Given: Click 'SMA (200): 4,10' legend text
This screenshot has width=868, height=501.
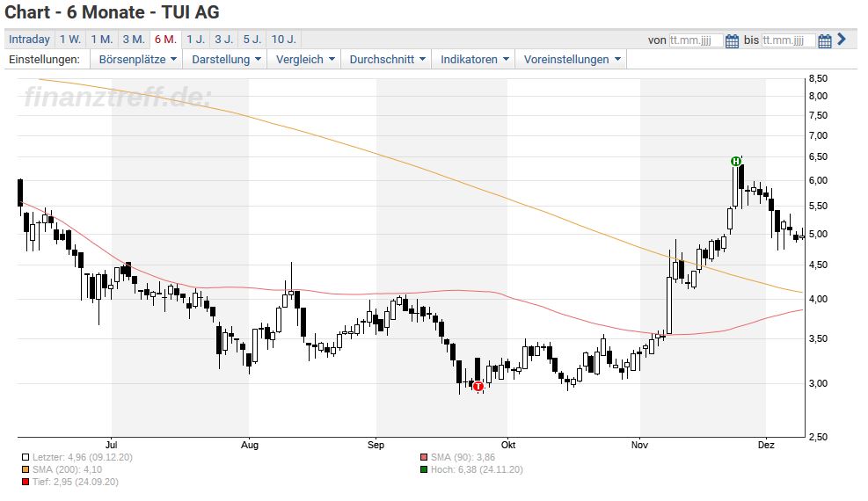Looking at the screenshot, I should pos(67,469).
